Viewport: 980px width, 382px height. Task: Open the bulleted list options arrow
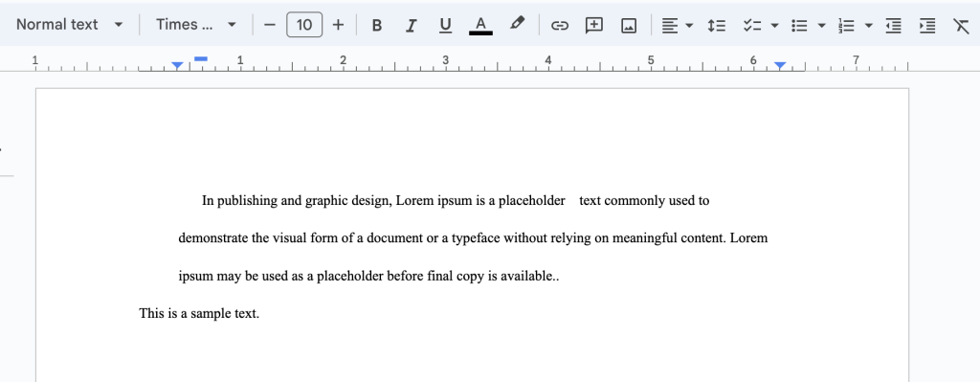(x=822, y=26)
